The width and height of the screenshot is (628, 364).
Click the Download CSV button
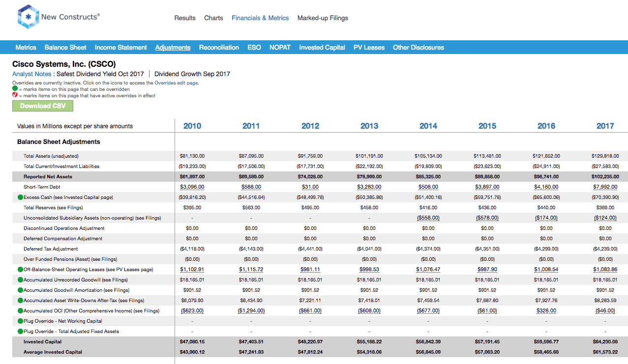tap(43, 106)
